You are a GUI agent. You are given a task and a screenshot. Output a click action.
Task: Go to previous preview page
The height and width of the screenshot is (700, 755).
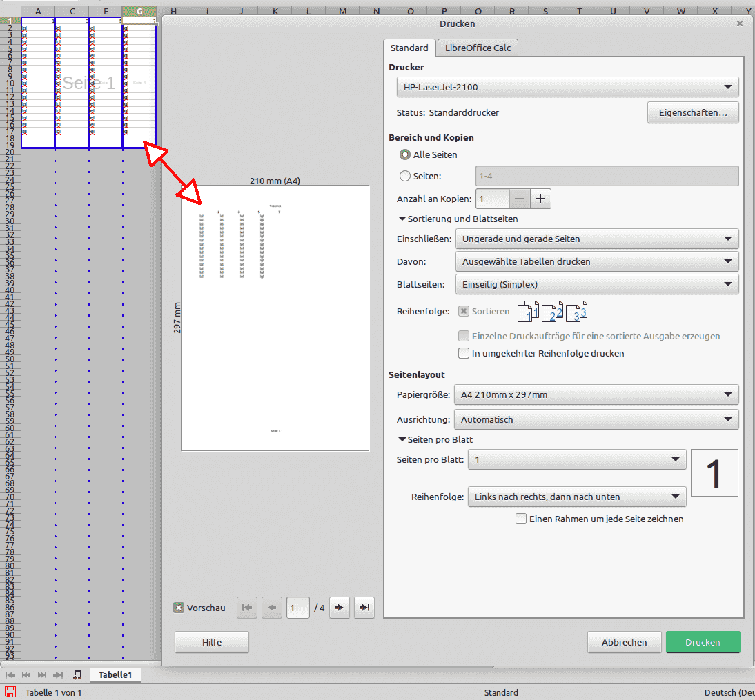pos(272,608)
